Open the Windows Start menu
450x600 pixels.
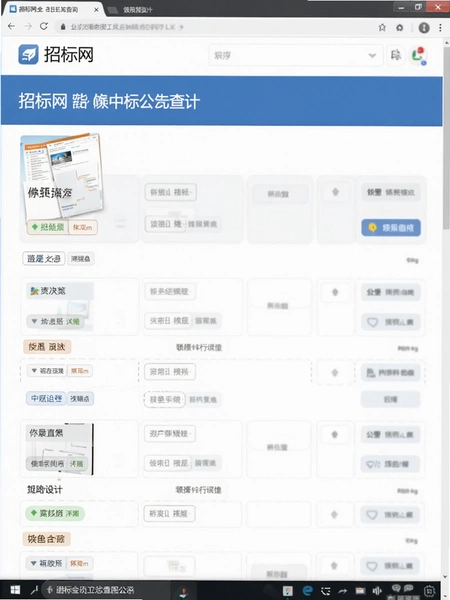tap(15, 590)
